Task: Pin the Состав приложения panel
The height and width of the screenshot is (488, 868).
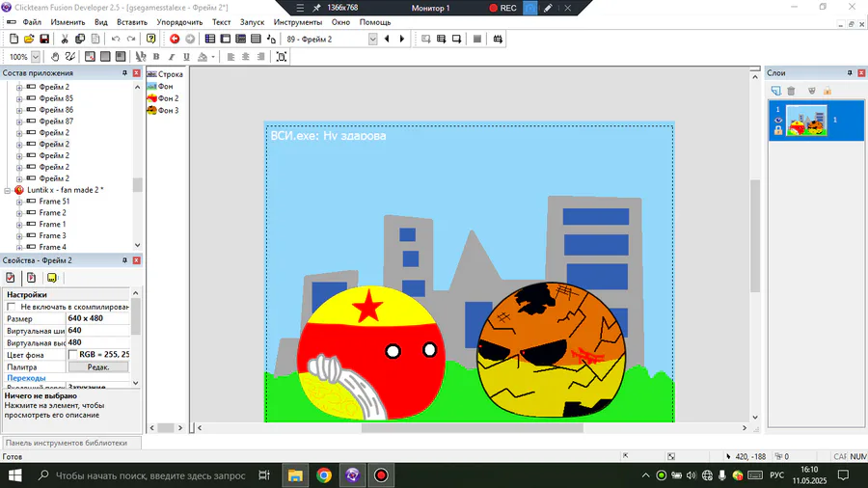Action: (x=124, y=73)
